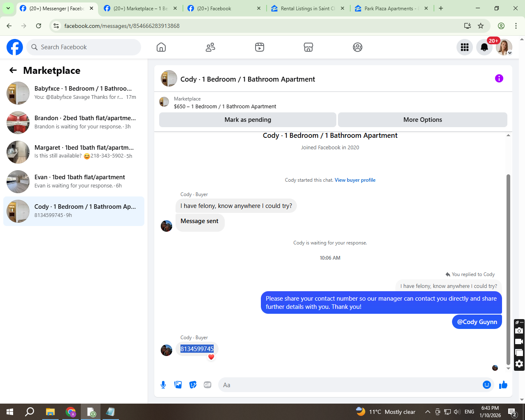Click Mark as pending button
The image size is (525, 420).
click(x=248, y=120)
